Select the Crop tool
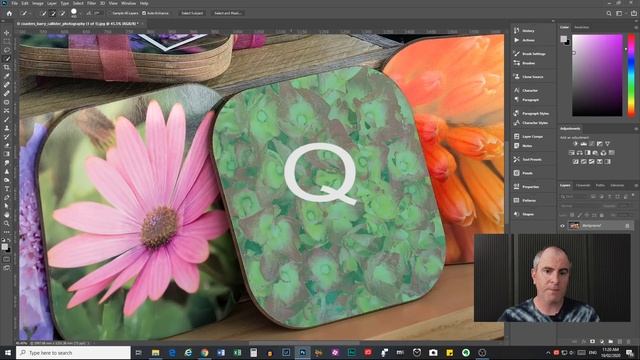Screen dimensions: 640x360 pos(7,67)
